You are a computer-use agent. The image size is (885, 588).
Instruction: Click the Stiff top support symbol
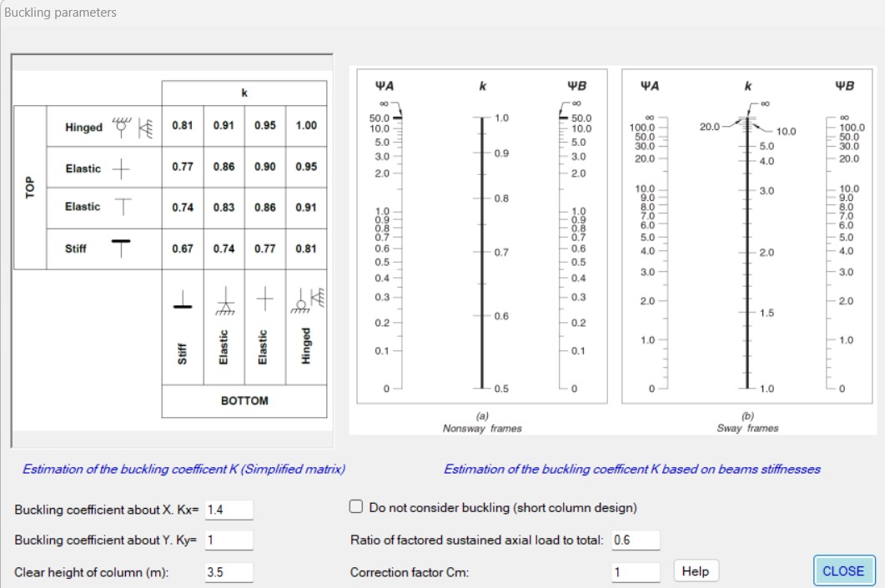point(121,249)
